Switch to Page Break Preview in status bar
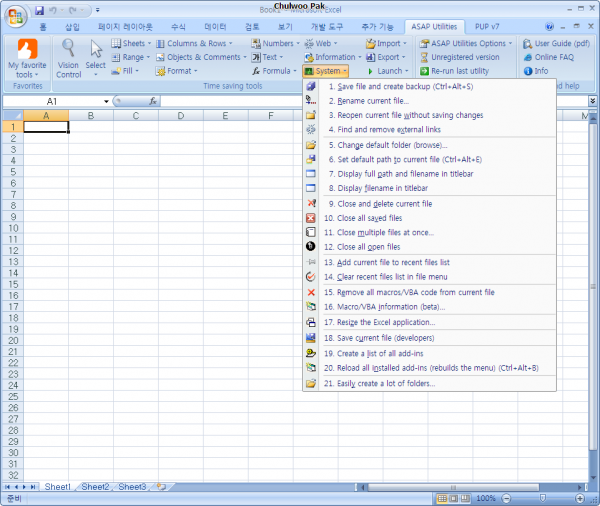This screenshot has width=600, height=506. (x=465, y=498)
